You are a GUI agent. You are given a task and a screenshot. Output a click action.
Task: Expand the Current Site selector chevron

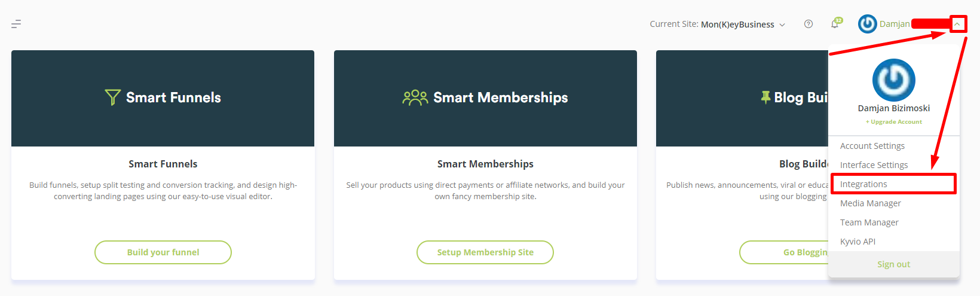click(782, 25)
